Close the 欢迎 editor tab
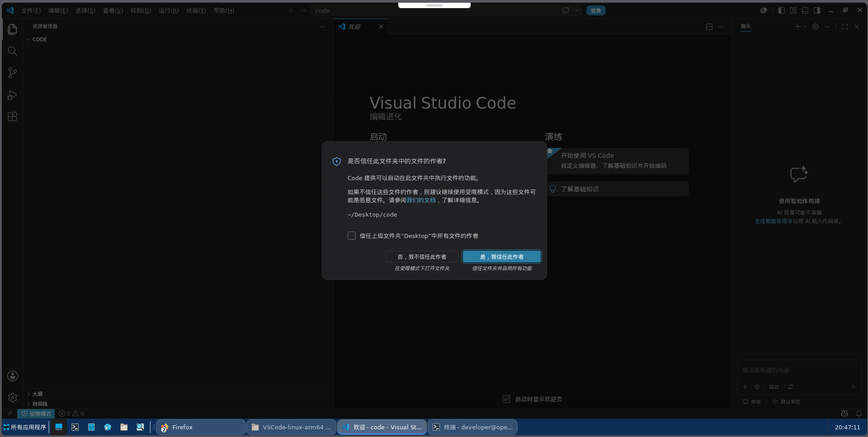The image size is (868, 437). [381, 27]
